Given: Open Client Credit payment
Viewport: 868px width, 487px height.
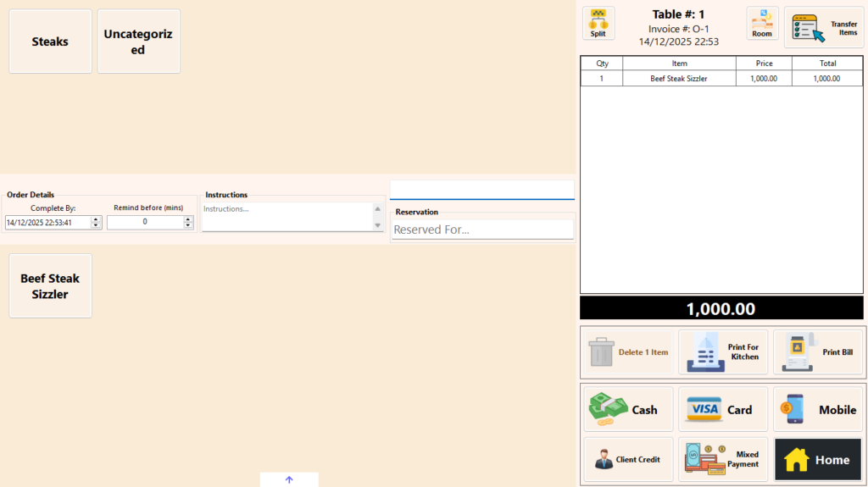Looking at the screenshot, I should tap(628, 459).
